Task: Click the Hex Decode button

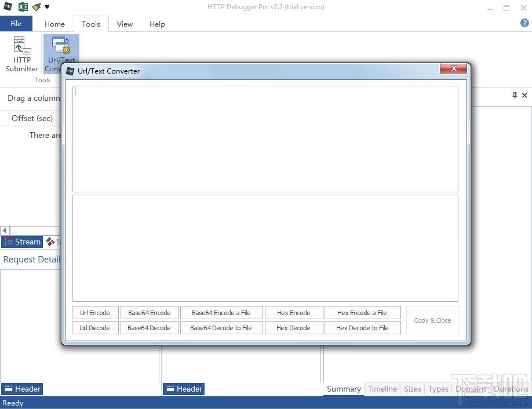Action: pos(294,328)
